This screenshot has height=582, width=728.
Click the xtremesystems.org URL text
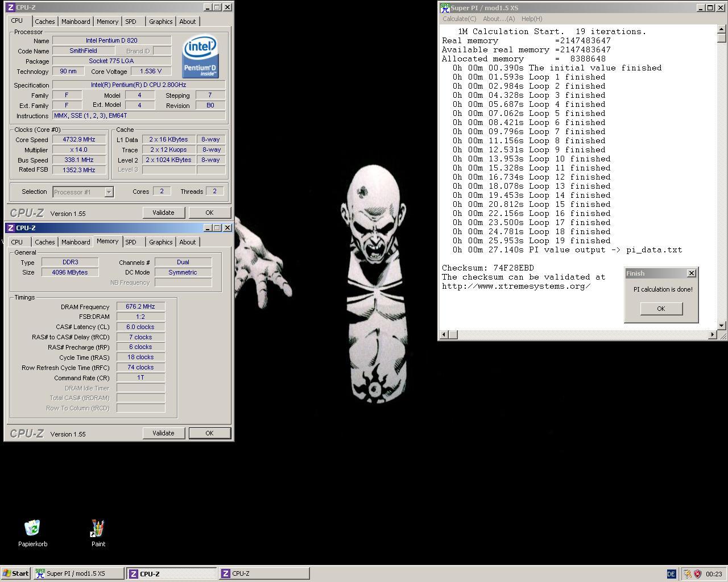pos(516,286)
